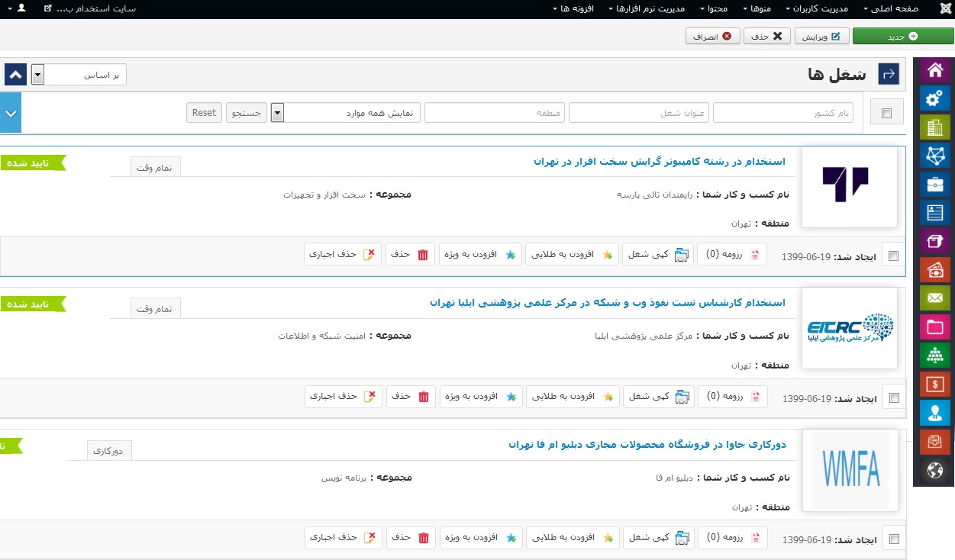
Task: Click افزودن به ویژه for دبلیو ام فا job
Action: (481, 538)
